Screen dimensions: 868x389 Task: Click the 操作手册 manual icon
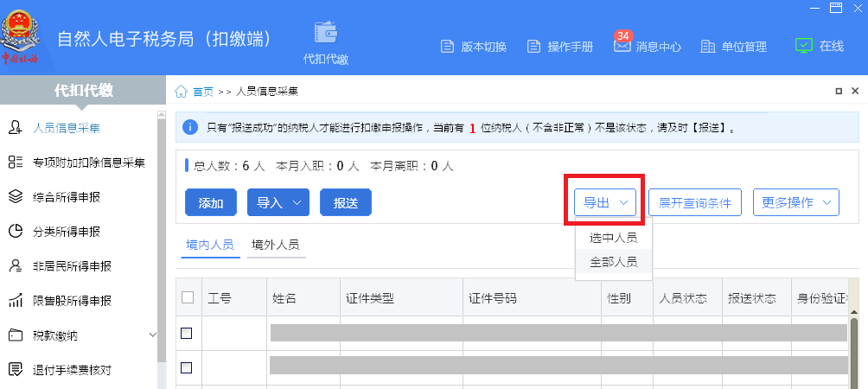tap(533, 47)
